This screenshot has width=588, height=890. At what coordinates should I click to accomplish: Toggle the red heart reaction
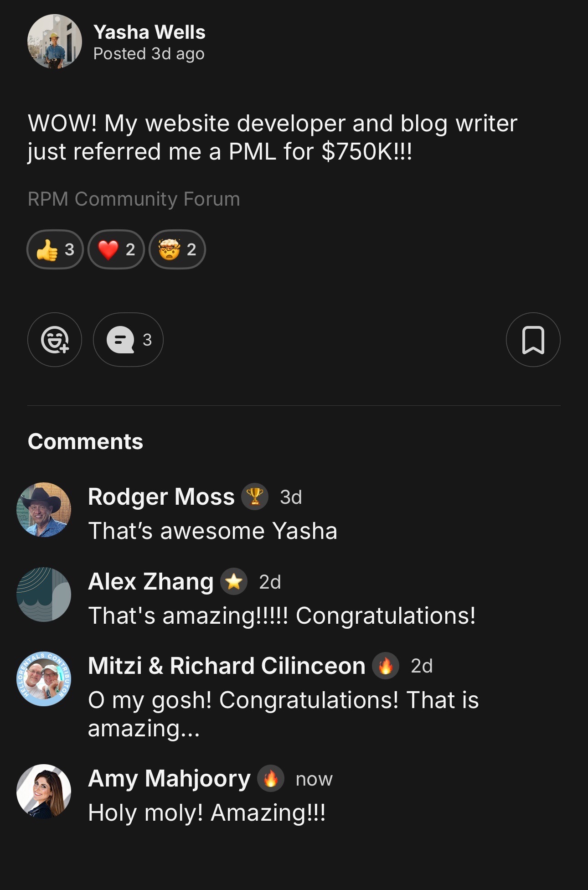point(116,249)
